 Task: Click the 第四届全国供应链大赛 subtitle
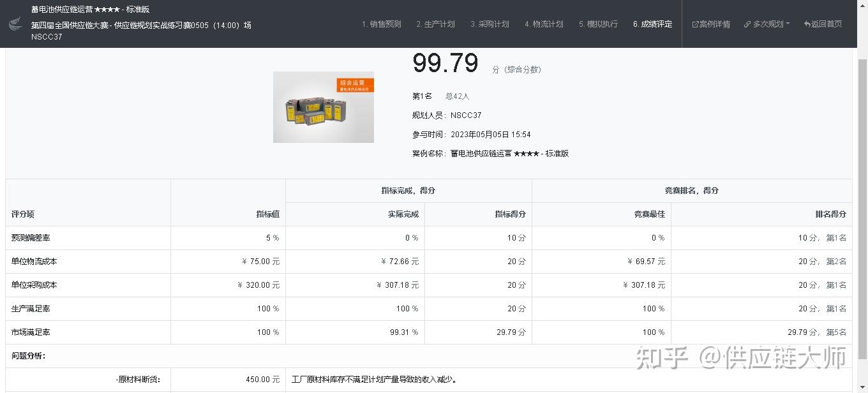click(x=141, y=26)
